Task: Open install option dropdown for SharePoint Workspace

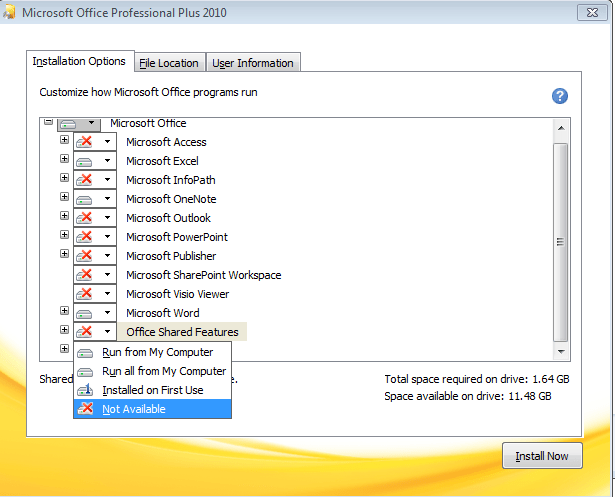Action: (x=107, y=275)
